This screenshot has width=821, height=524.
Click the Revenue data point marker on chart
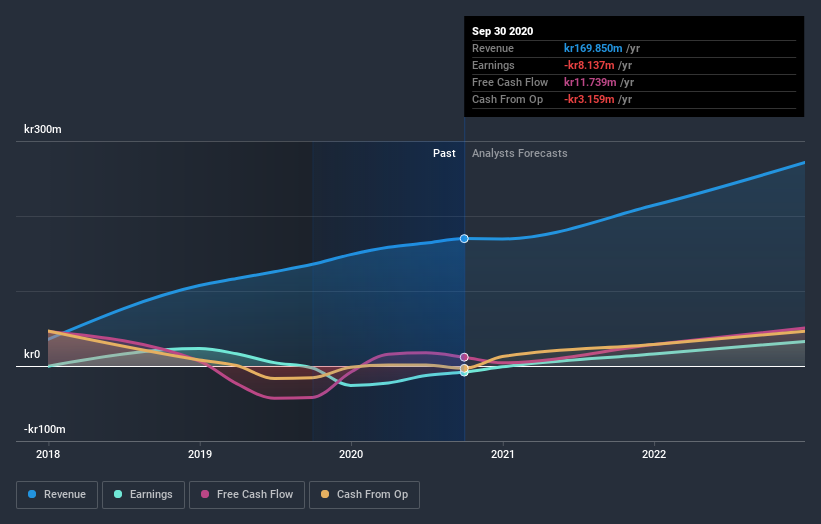[464, 239]
